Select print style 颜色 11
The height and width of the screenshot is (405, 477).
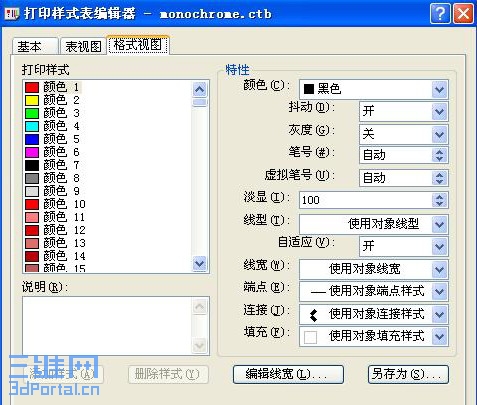click(64, 217)
